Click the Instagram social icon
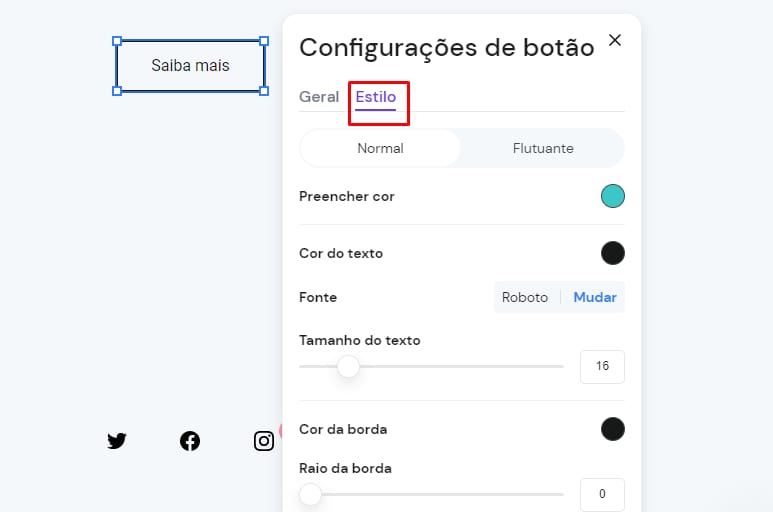 pos(264,441)
